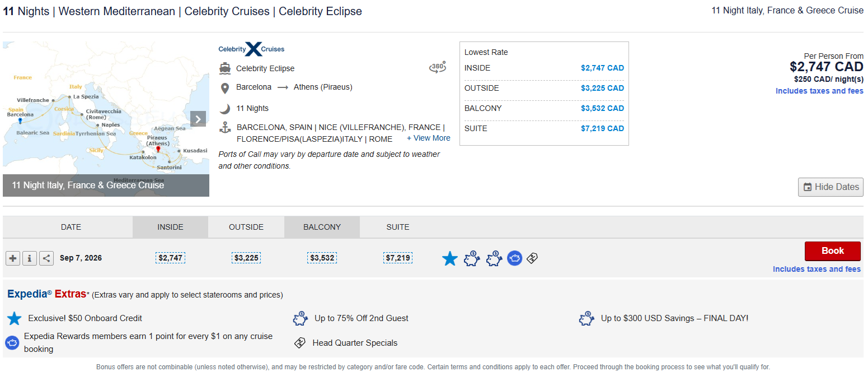Advance the map image with the next arrow
The width and height of the screenshot is (868, 376).
[198, 119]
